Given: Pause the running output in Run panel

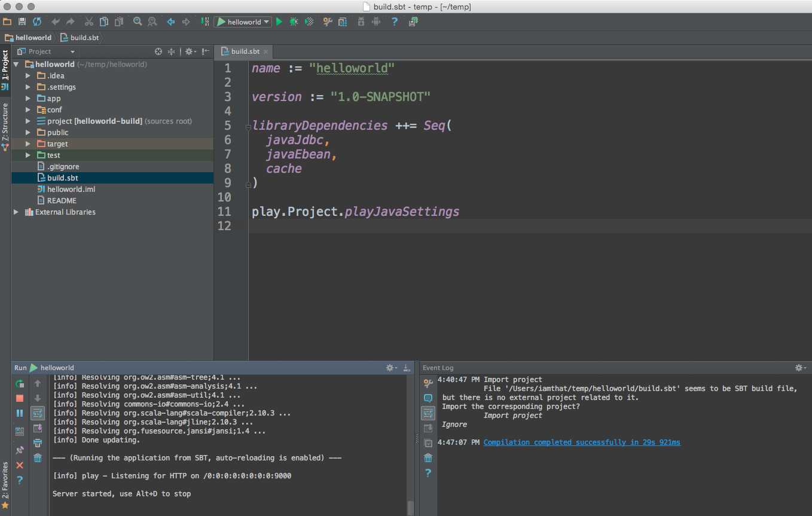Looking at the screenshot, I should tap(20, 413).
